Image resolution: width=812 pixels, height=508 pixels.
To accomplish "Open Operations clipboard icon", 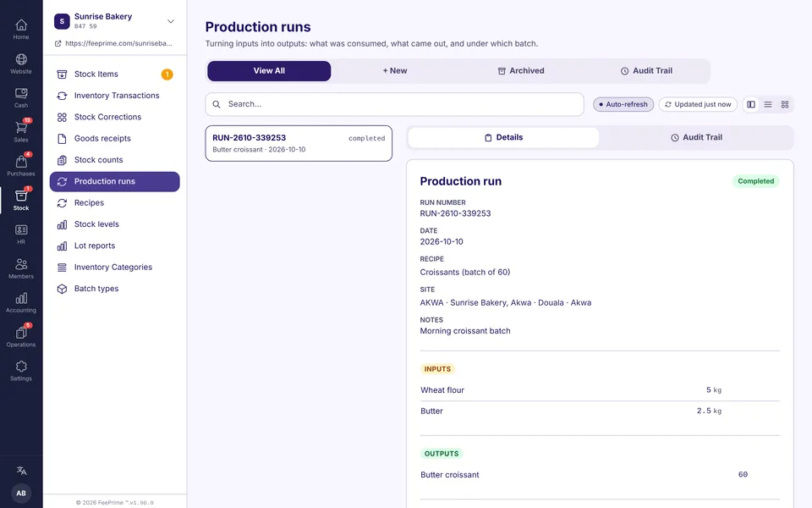I will 21,332.
